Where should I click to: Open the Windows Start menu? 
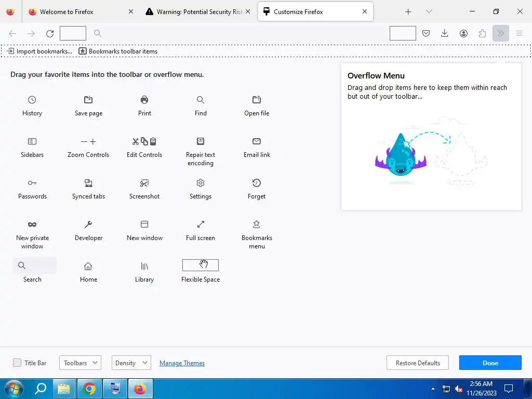[x=13, y=389]
